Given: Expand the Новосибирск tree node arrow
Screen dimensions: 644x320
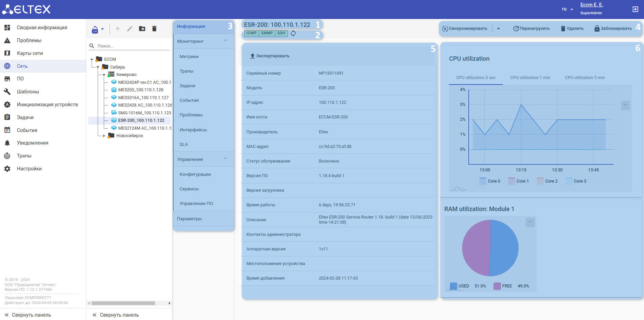Looking at the screenshot, I should 104,136.
